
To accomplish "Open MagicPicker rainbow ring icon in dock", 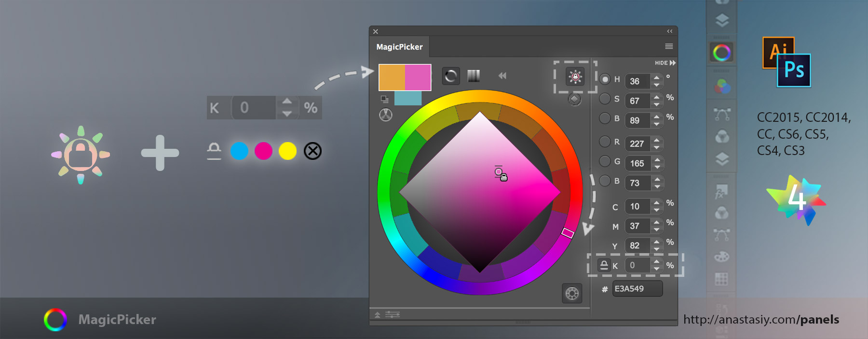I will 722,52.
